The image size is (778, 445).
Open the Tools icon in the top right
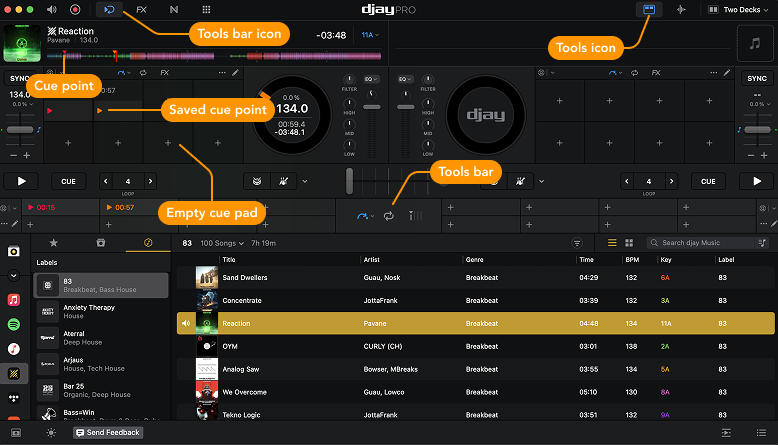(x=648, y=9)
